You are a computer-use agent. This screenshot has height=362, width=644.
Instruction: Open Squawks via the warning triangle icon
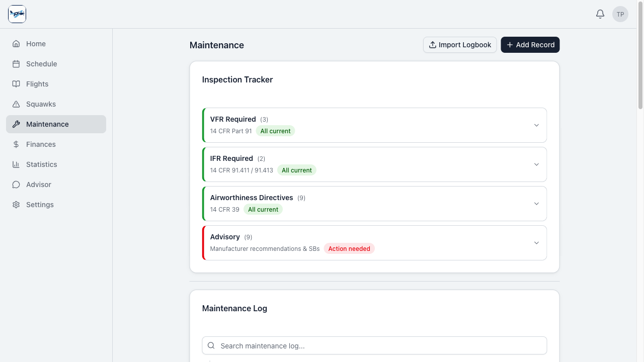[x=16, y=104]
